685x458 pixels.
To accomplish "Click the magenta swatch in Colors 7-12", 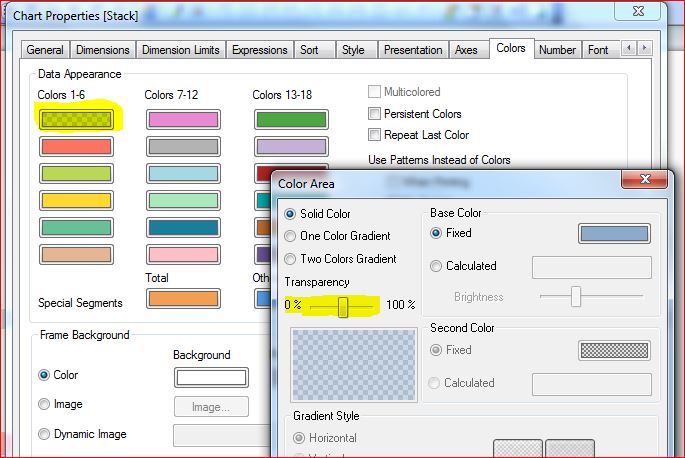I will pyautogui.click(x=183, y=120).
